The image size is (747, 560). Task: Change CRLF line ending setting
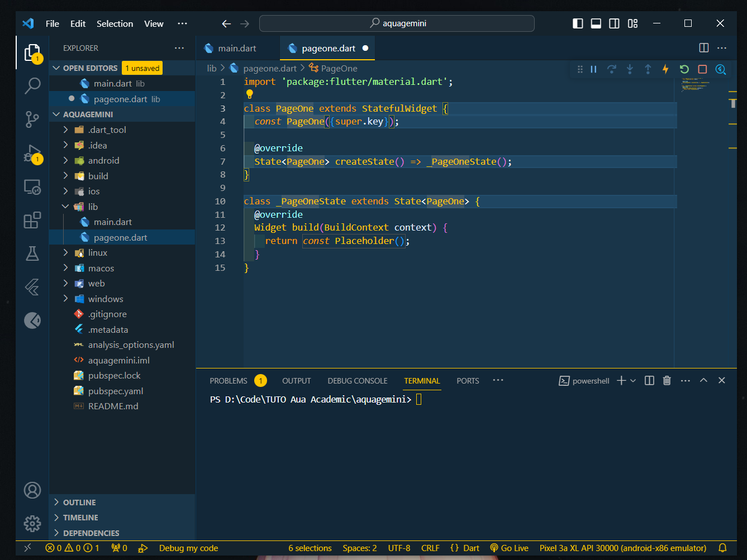pyautogui.click(x=430, y=548)
